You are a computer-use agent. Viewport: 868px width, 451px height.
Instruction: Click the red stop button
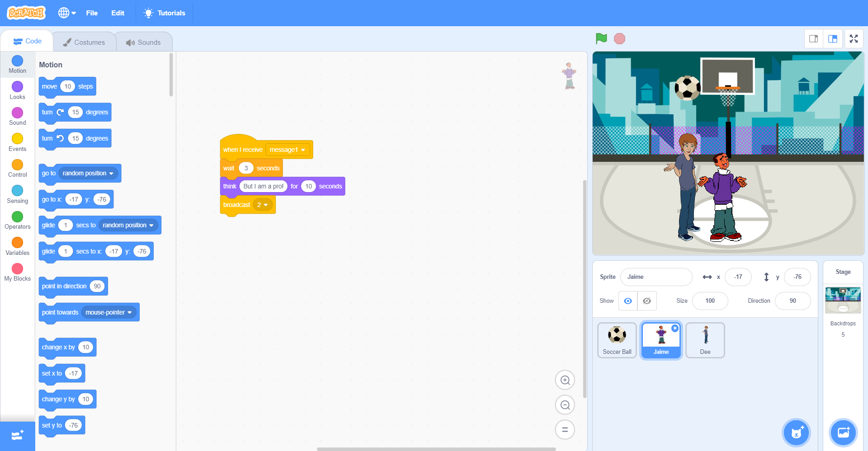tap(619, 39)
